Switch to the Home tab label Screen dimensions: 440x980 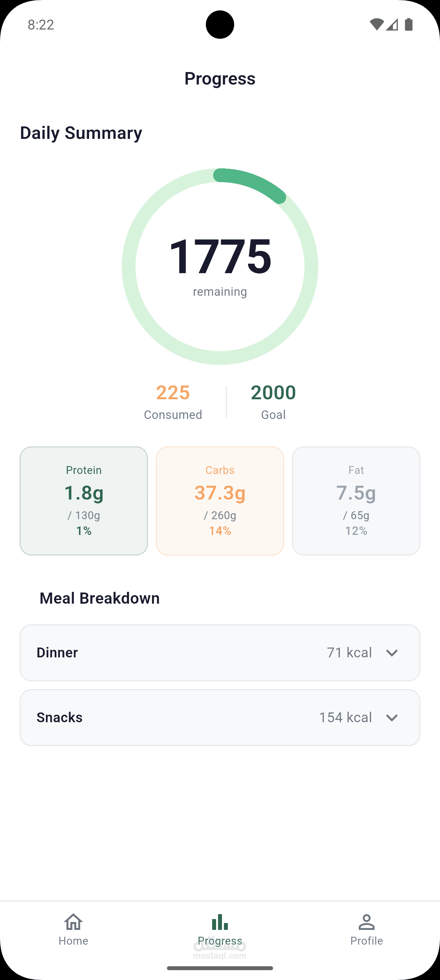click(x=73, y=941)
